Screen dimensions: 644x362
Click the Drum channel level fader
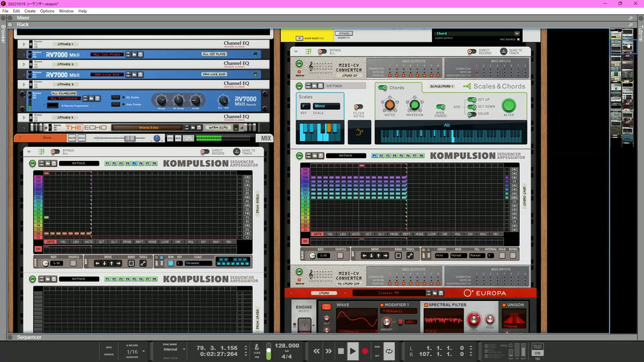[129, 138]
